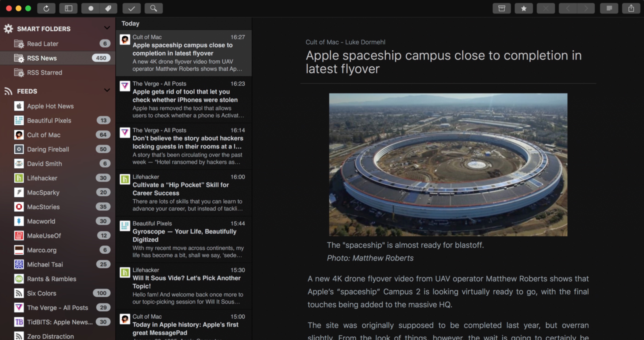The image size is (644, 340).
Task: Open search with the magnifier button
Action: click(x=154, y=8)
